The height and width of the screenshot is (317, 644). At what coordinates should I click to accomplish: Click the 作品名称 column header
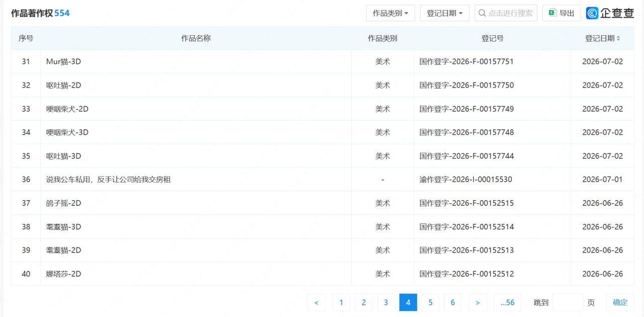[x=196, y=38]
